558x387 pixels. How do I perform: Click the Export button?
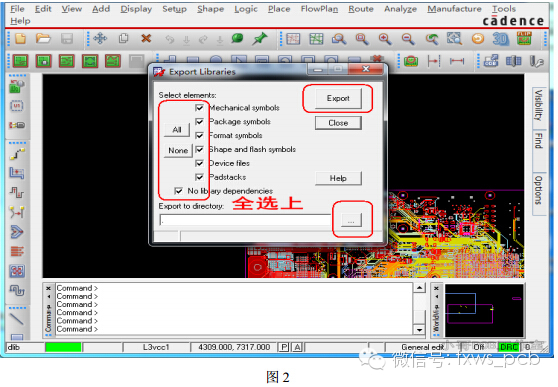[338, 98]
